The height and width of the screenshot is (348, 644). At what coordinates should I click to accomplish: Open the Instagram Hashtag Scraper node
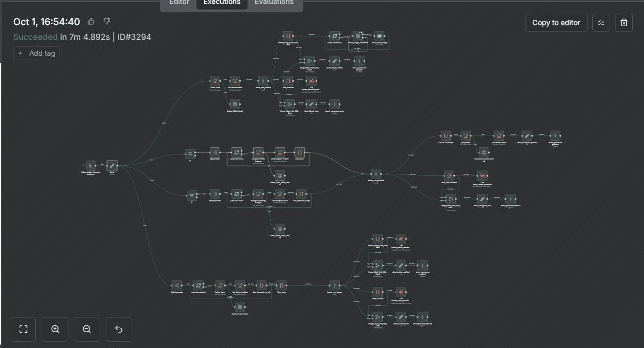tap(258, 194)
